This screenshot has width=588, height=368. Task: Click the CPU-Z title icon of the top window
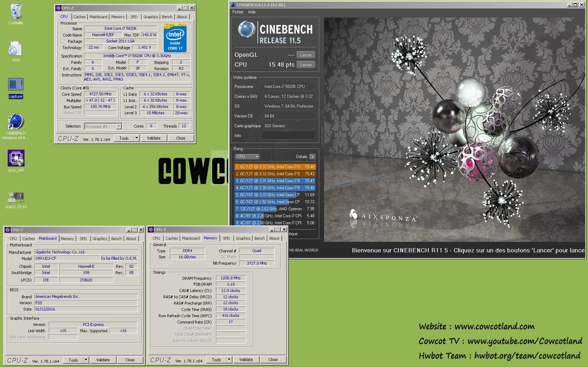pos(58,8)
